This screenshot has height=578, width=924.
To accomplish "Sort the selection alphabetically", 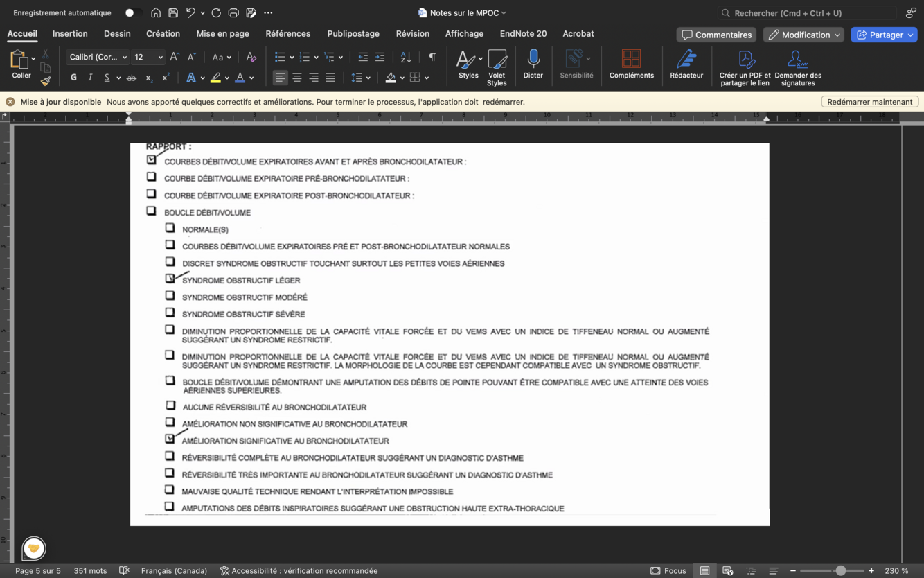I will [406, 57].
